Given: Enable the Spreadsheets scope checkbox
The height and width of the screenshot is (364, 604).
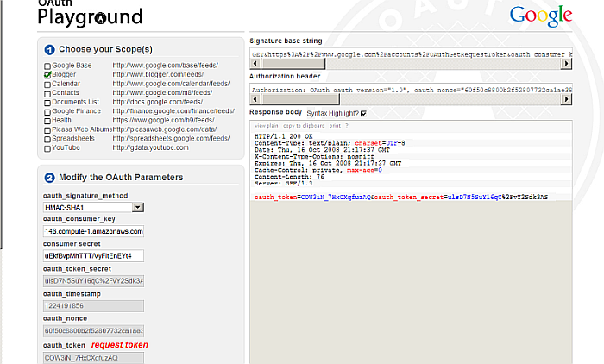Looking at the screenshot, I should (47, 140).
